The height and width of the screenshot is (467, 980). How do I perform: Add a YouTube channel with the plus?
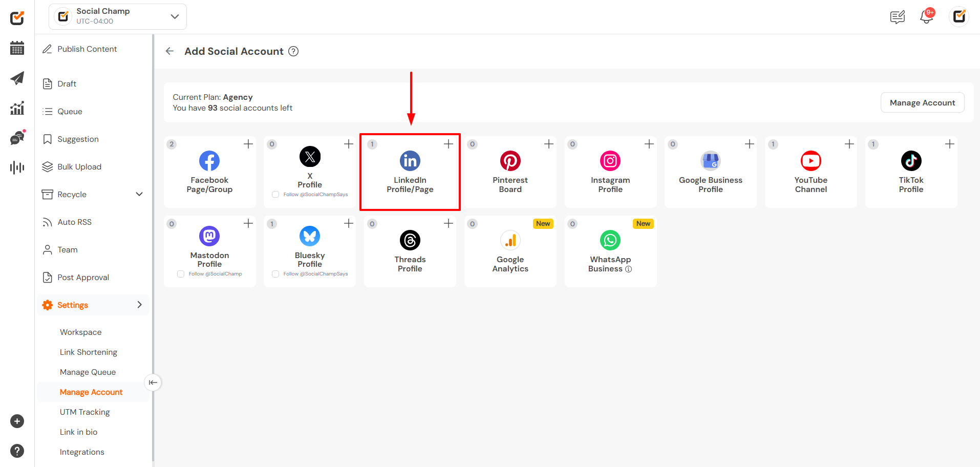click(x=849, y=144)
